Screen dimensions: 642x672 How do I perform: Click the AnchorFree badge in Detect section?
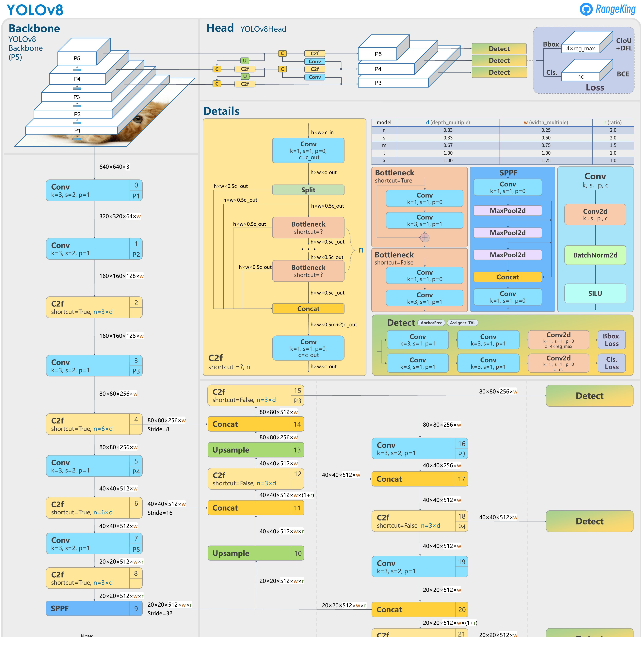(431, 323)
